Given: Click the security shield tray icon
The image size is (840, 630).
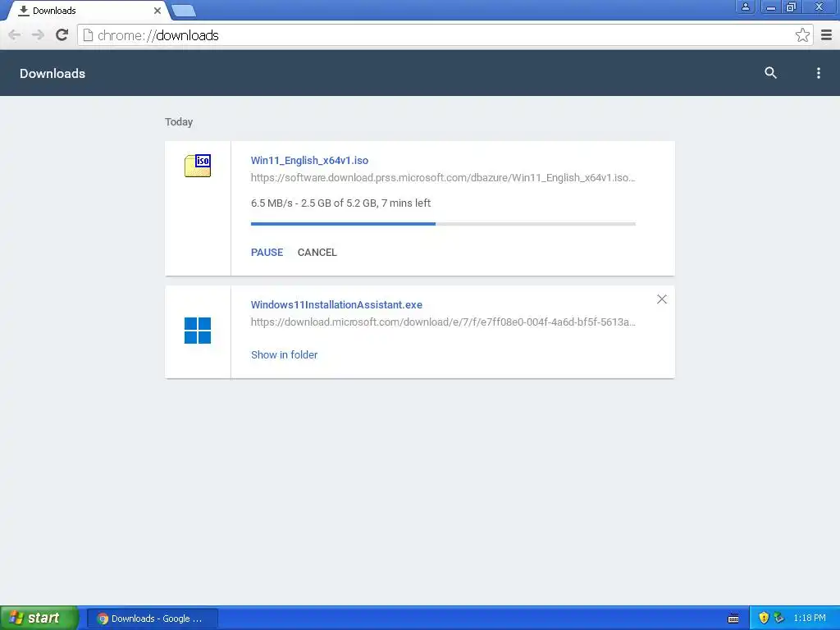Looking at the screenshot, I should point(764,619).
